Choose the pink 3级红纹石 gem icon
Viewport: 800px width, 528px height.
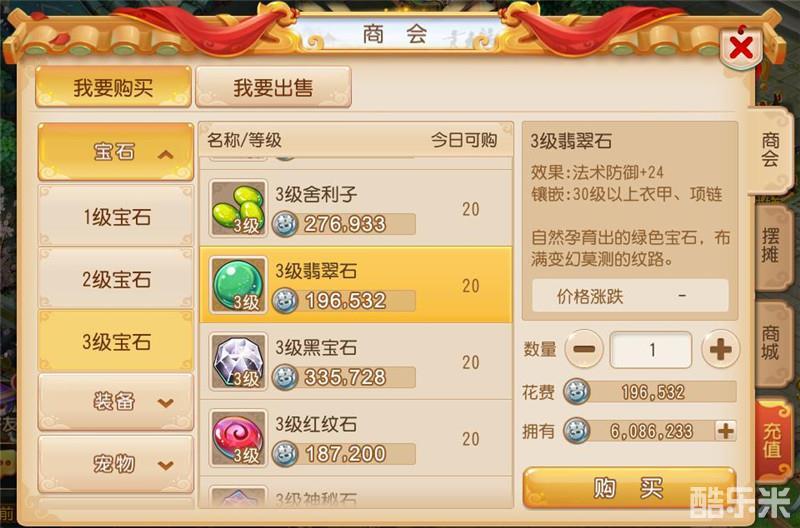point(238,438)
